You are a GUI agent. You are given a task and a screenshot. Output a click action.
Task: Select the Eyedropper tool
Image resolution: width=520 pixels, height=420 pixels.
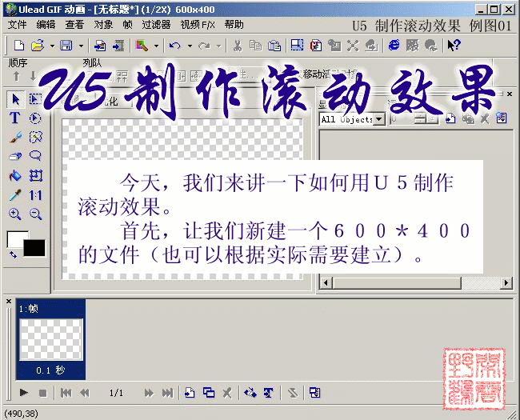click(15, 195)
